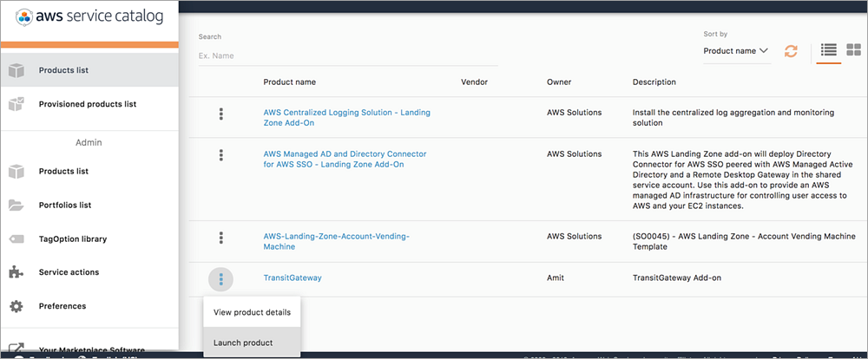This screenshot has width=868, height=359.
Task: Click AWS Solutions owner in Account Vending row
Action: [574, 236]
